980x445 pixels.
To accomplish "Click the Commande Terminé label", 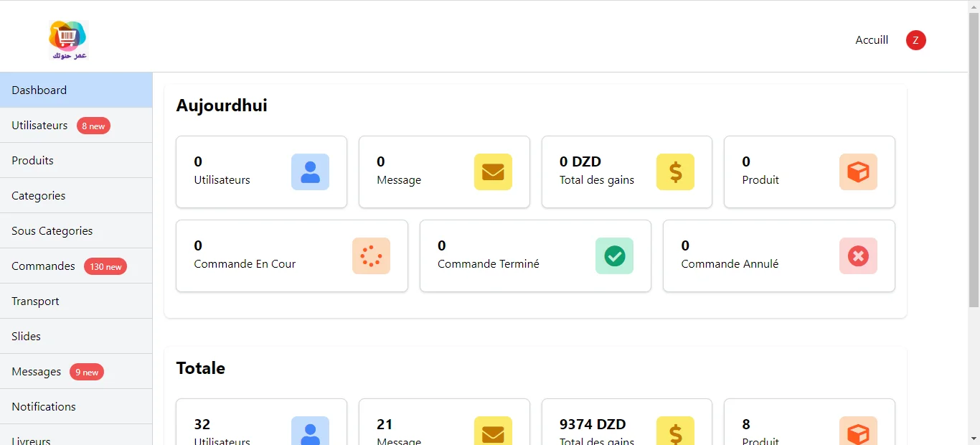I will coord(489,264).
